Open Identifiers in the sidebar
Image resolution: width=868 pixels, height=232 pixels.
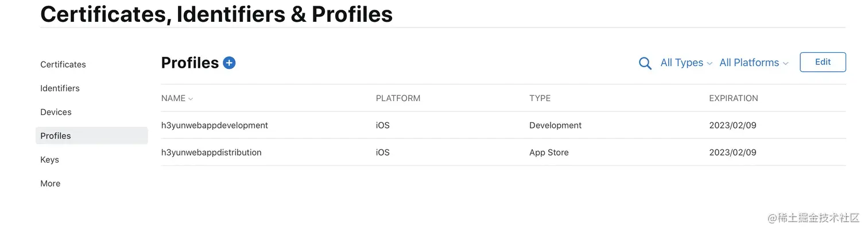coord(60,88)
